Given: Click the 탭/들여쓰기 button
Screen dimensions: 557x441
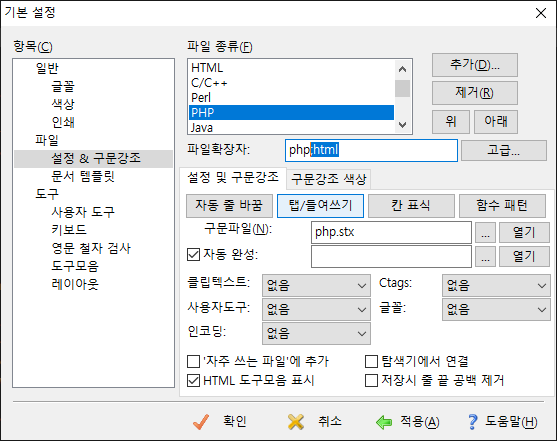Looking at the screenshot, I should pos(320,206).
